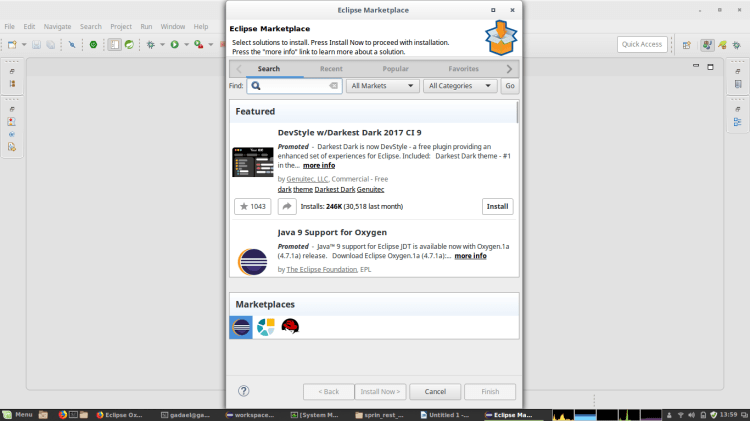Open the hierarchy view icon in left trim
The width and height of the screenshot is (750, 421).
[12, 84]
